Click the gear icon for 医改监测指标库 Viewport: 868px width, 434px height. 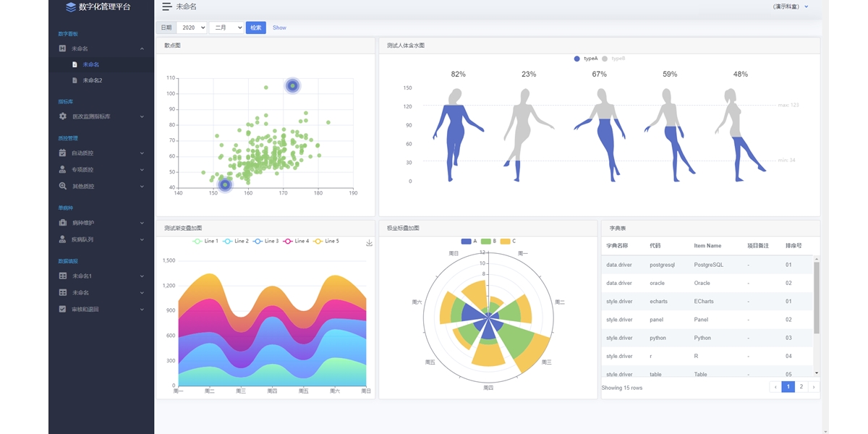pyautogui.click(x=63, y=116)
